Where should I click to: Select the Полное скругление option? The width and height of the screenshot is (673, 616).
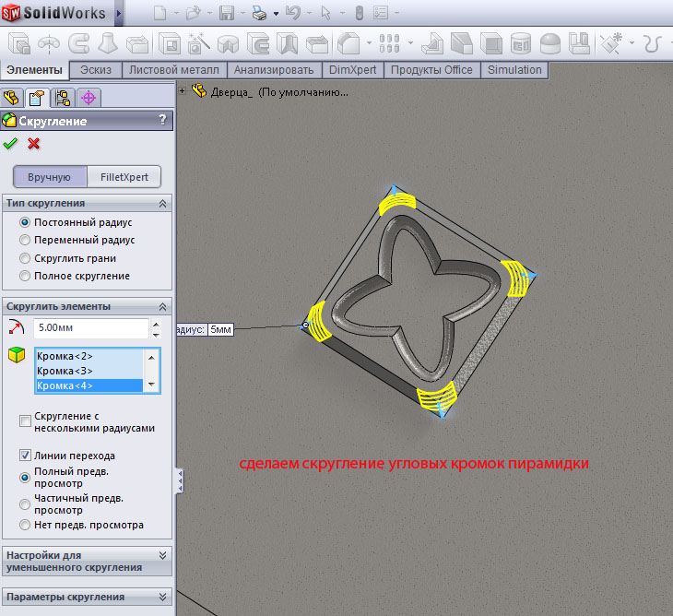click(25, 276)
